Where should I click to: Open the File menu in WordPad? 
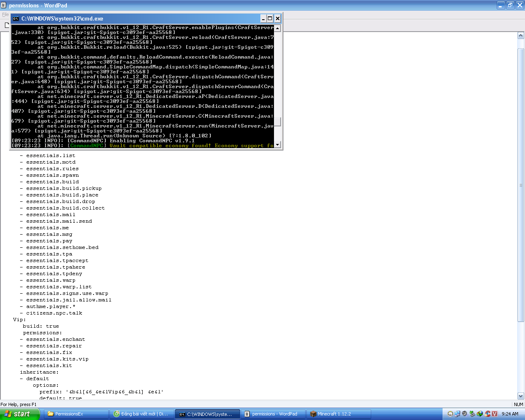point(5,14)
